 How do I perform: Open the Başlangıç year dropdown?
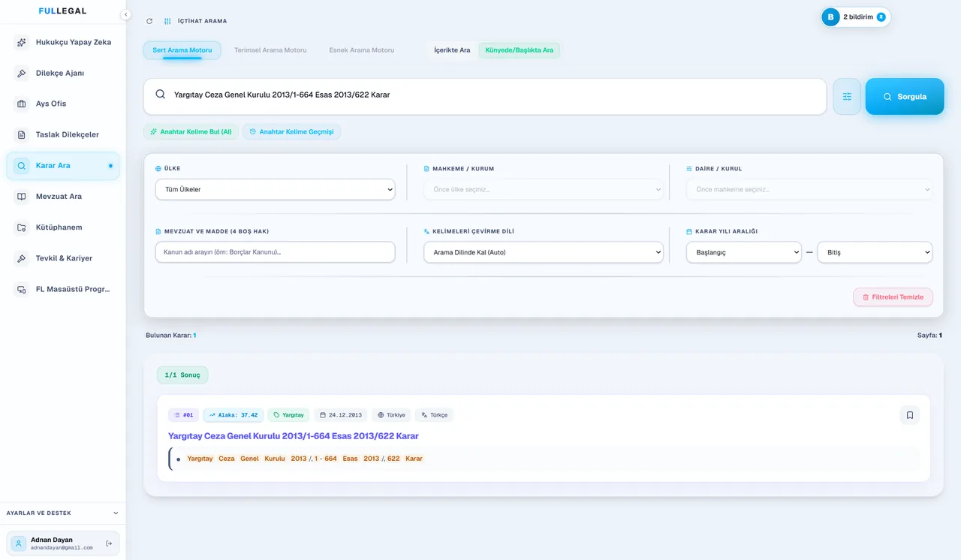[744, 252]
